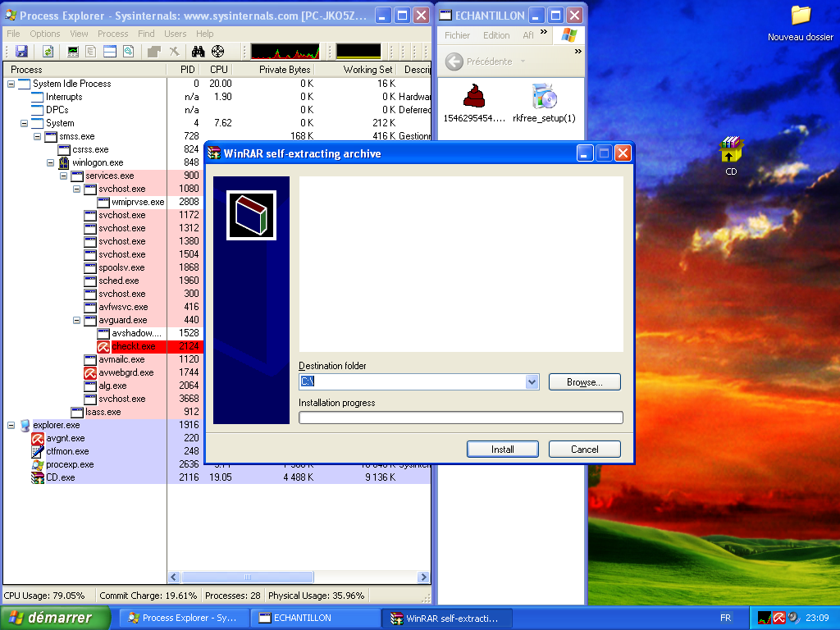Switch to Process Explorer from the taskbar
The image size is (840, 630).
[x=185, y=619]
